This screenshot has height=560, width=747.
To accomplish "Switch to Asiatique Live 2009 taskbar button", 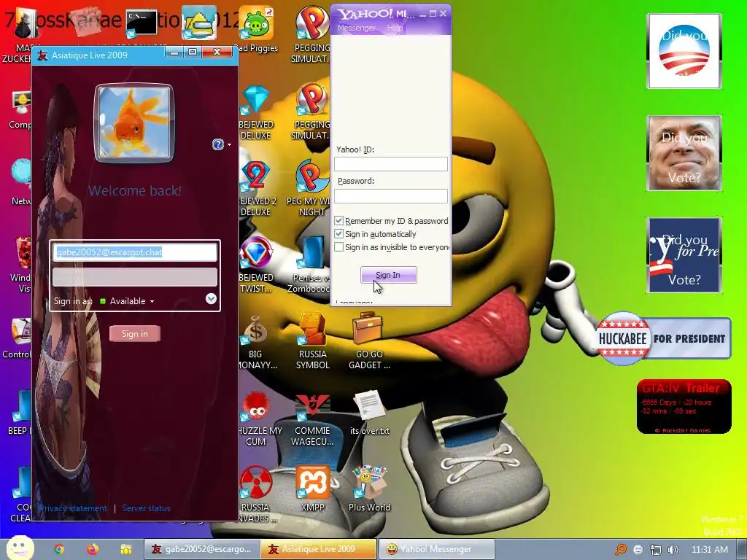I will [x=319, y=549].
